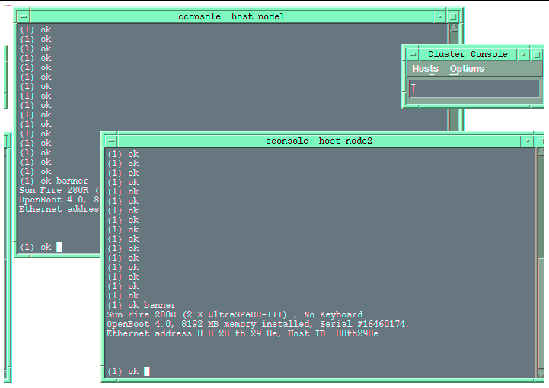Screen dimensions: 549x388
Task: Maximize the host node1 console window
Action: click(453, 16)
